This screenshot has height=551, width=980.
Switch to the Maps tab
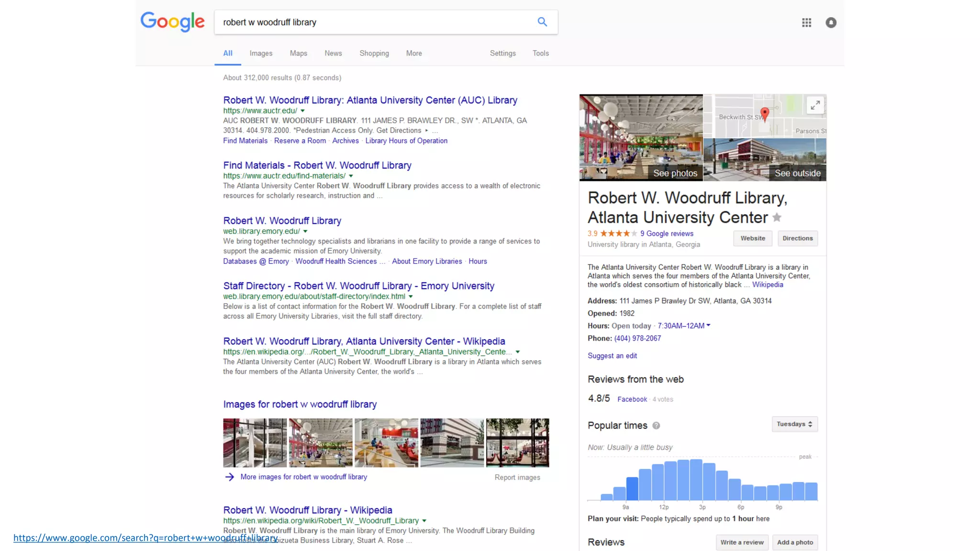tap(299, 54)
